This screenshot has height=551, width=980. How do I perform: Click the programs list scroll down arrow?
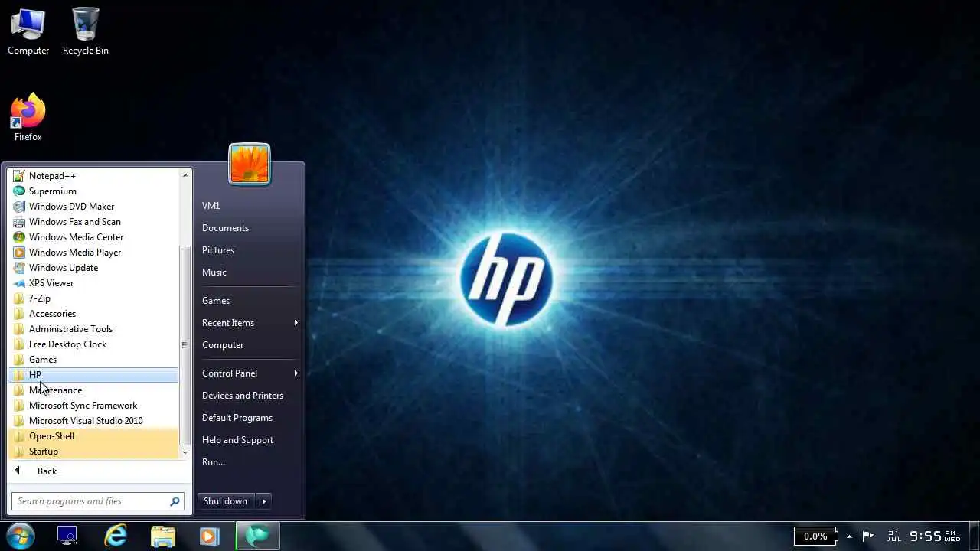[x=185, y=453]
